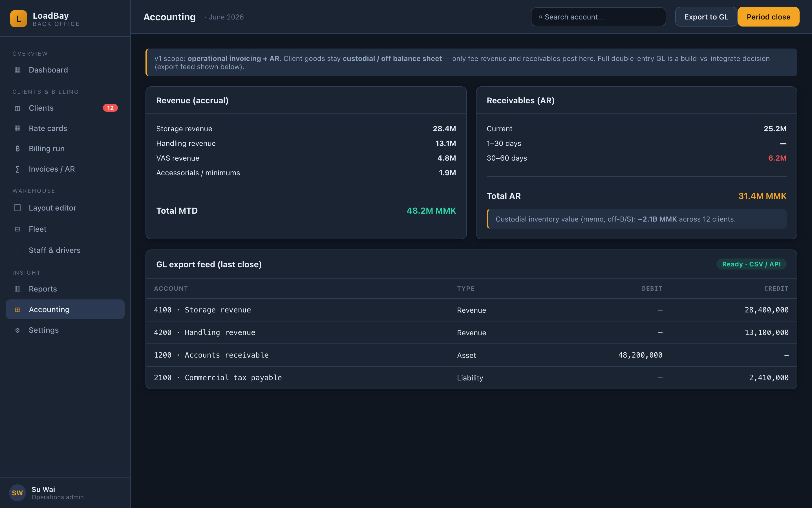Screen dimensions: 812x508
Task: Click the Settings gear icon
Action: pos(17,330)
